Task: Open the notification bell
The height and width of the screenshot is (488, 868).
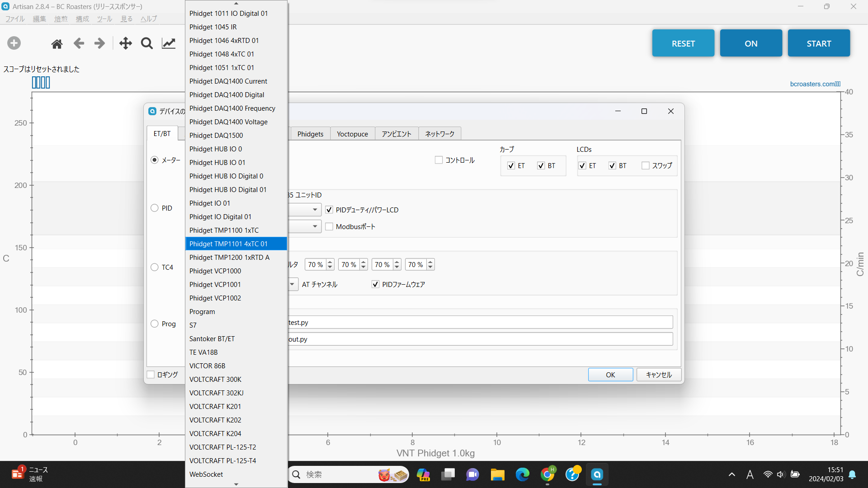Action: [x=852, y=474]
